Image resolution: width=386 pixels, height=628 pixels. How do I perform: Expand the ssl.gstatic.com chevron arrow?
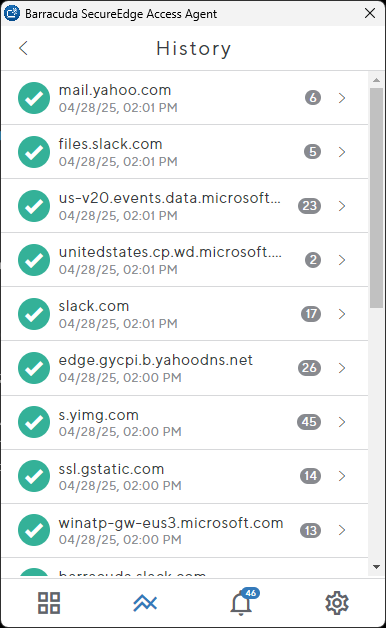coord(342,476)
